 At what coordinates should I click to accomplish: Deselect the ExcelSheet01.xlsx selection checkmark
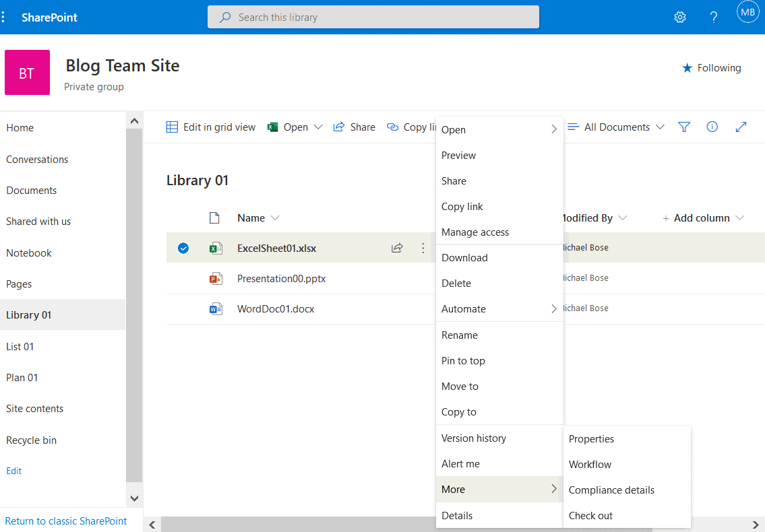[x=183, y=248]
